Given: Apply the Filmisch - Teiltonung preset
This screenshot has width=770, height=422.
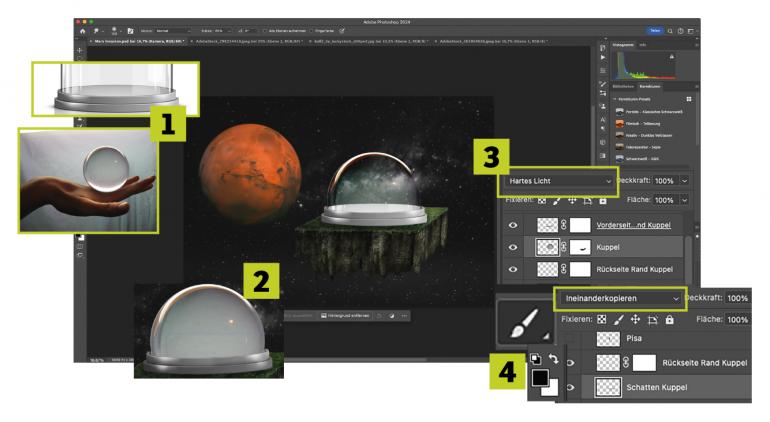Looking at the screenshot, I should 638,124.
